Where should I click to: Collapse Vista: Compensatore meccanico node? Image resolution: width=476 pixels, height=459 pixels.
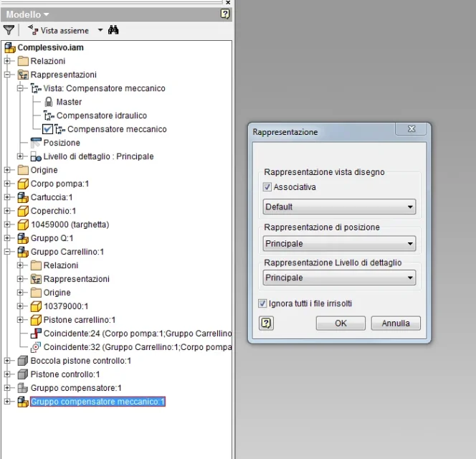(x=20, y=88)
